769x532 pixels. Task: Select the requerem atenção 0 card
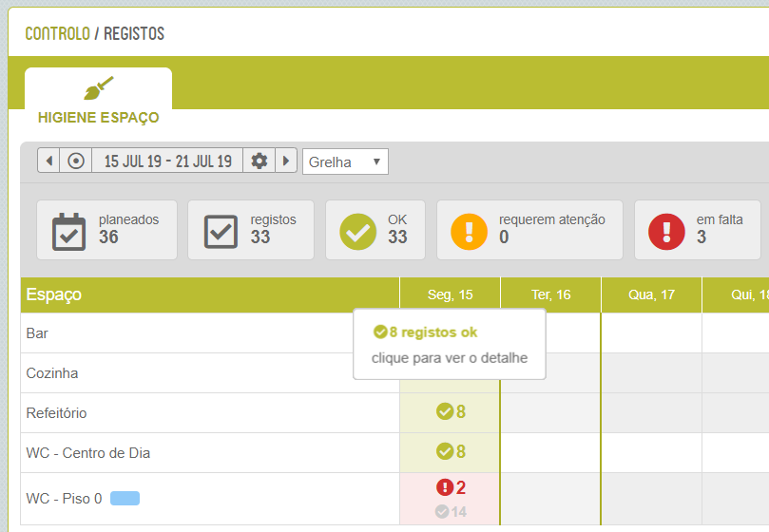pos(529,230)
